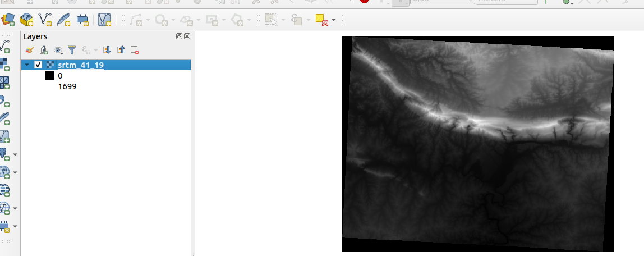The height and width of the screenshot is (256, 644).
Task: Close the Layers panel
Action: [x=187, y=36]
